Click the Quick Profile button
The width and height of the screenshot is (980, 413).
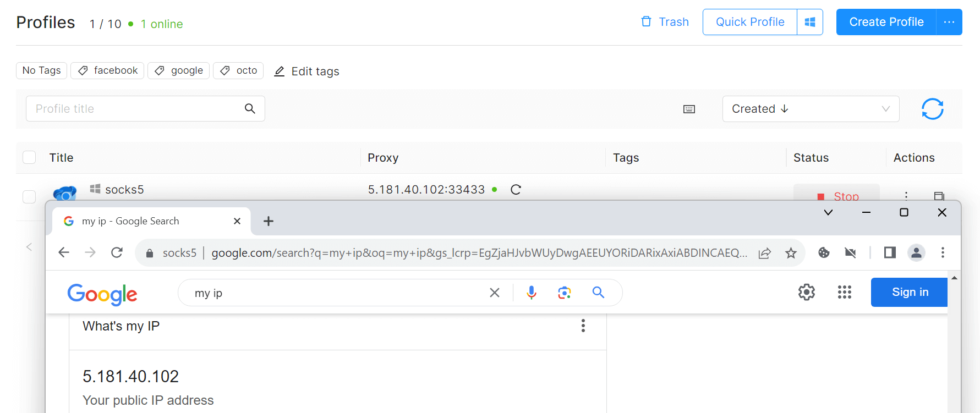click(x=750, y=22)
